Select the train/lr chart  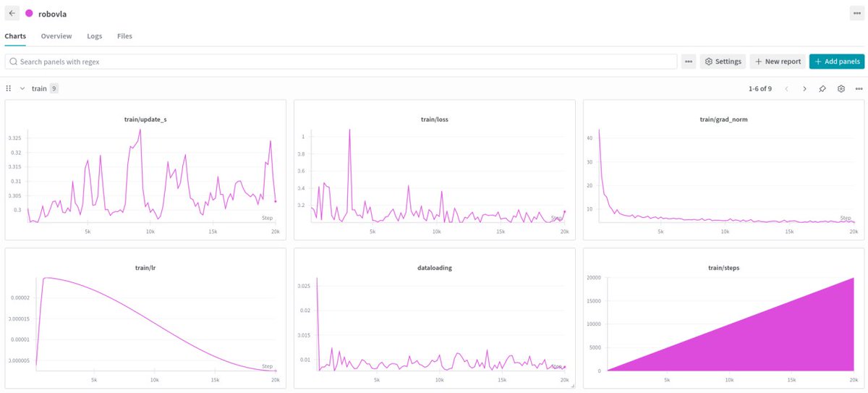pyautogui.click(x=145, y=318)
